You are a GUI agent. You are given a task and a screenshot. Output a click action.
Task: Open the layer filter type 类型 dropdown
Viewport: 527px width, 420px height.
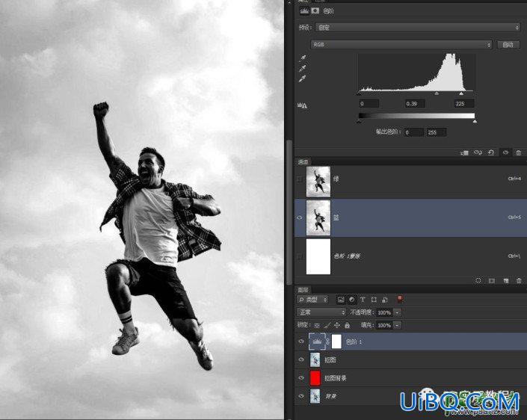312,299
